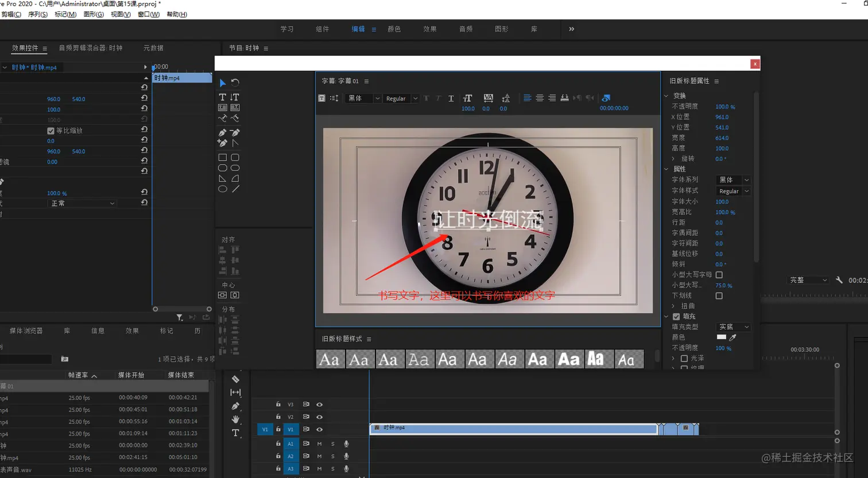Open the 字体样式 Regular dropdown in properties
868x478 pixels.
tap(733, 191)
